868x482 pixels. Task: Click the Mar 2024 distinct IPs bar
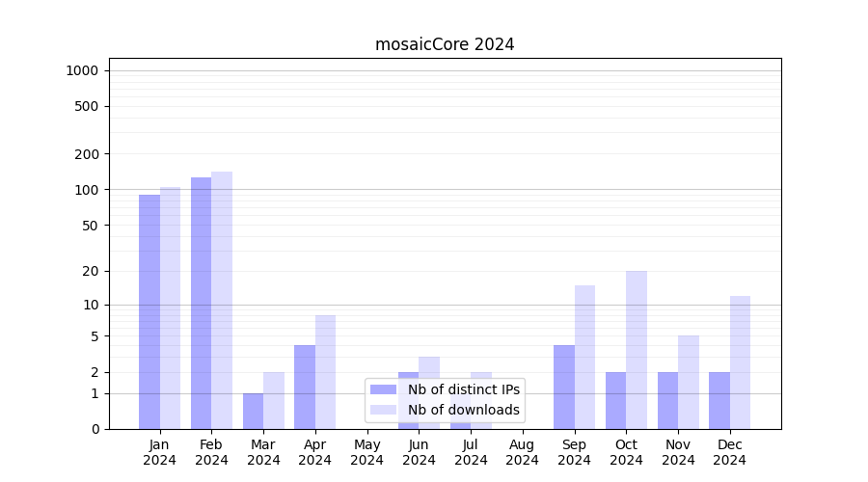253,411
